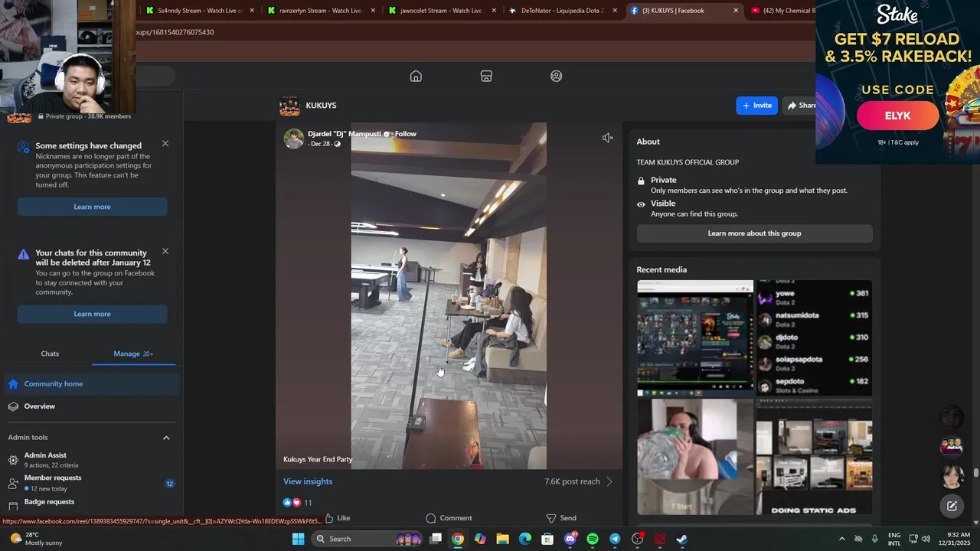Image resolution: width=980 pixels, height=551 pixels.
Task: Open the group-of-people chat head
Action: point(952,446)
